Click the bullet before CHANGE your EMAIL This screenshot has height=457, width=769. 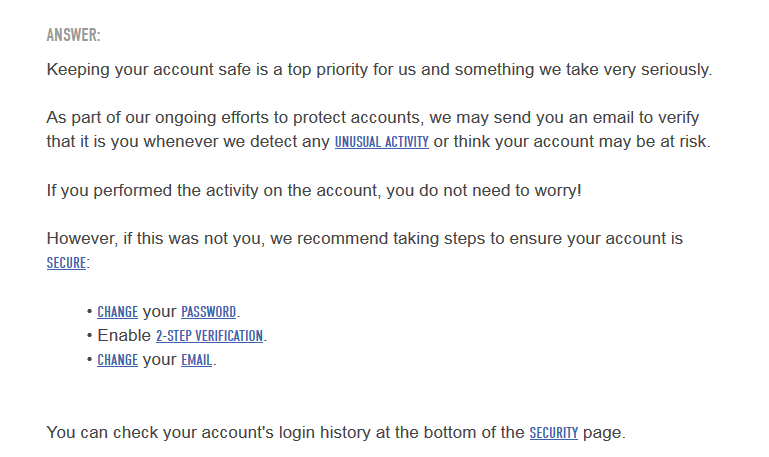pyautogui.click(x=90, y=360)
